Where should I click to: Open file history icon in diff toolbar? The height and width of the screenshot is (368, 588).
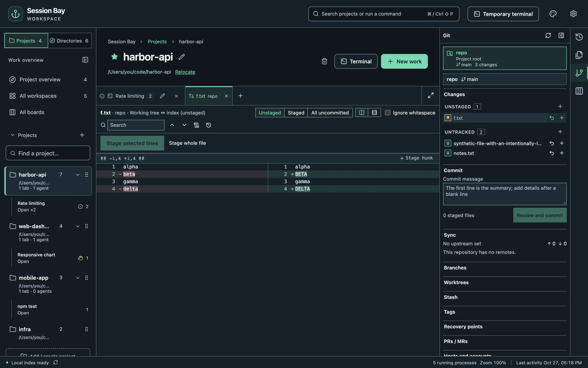pyautogui.click(x=208, y=125)
